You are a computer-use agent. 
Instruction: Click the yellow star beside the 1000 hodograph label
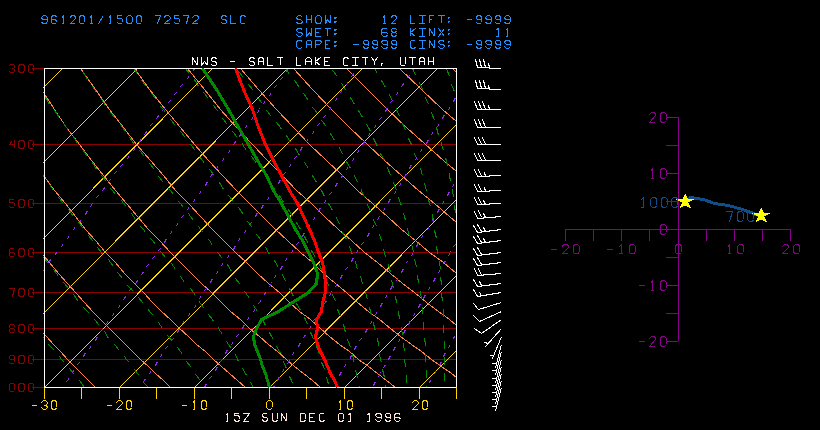(x=685, y=201)
